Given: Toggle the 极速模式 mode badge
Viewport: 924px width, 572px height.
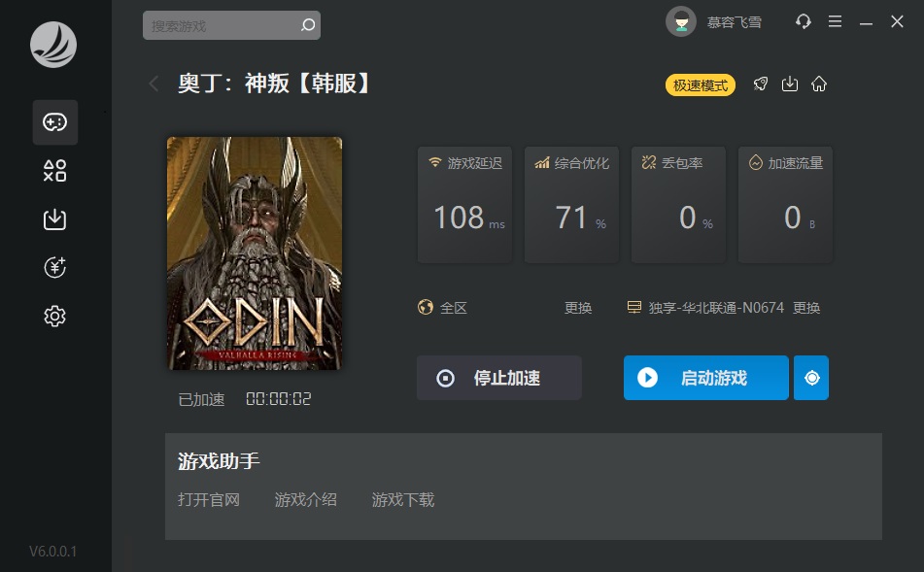Looking at the screenshot, I should 701,85.
